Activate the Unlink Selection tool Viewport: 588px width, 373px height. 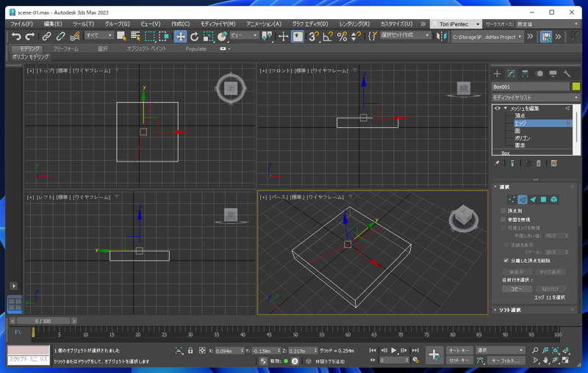pos(60,36)
